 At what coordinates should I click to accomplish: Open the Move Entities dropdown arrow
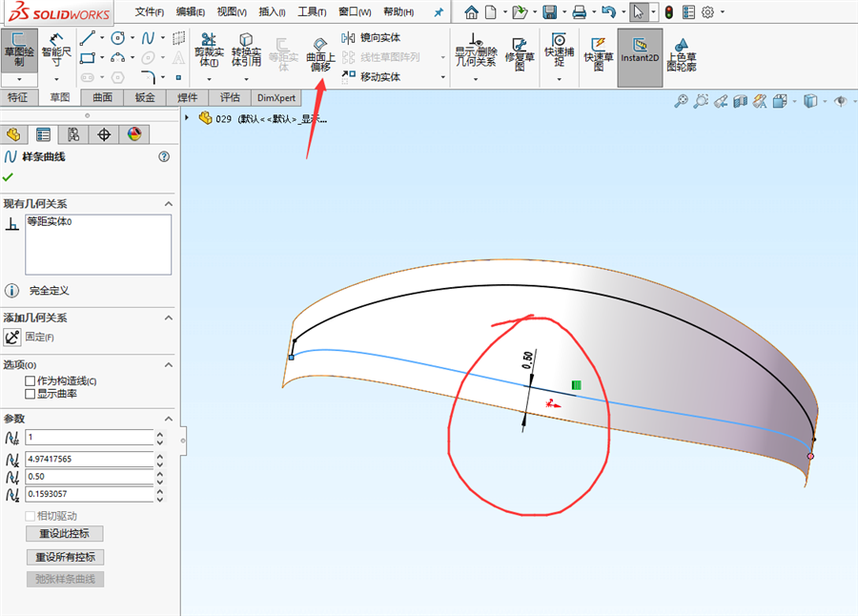(x=442, y=76)
